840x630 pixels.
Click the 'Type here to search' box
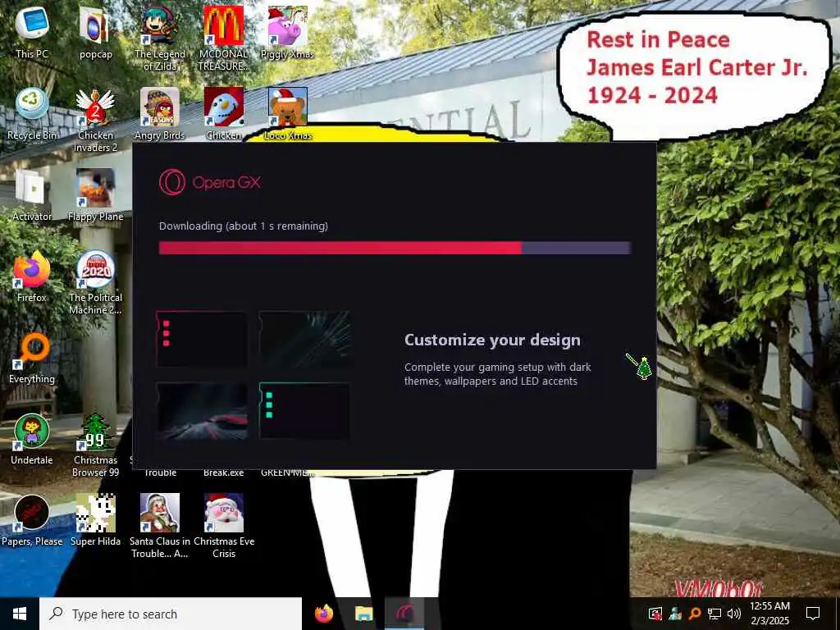click(x=171, y=614)
